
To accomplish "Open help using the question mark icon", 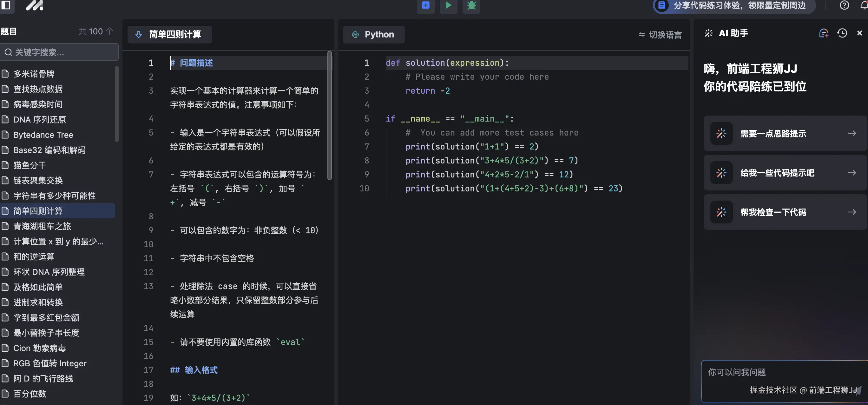I will 844,5.
